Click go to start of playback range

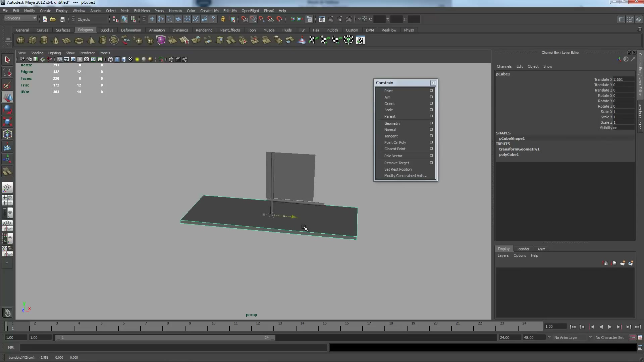573,327
